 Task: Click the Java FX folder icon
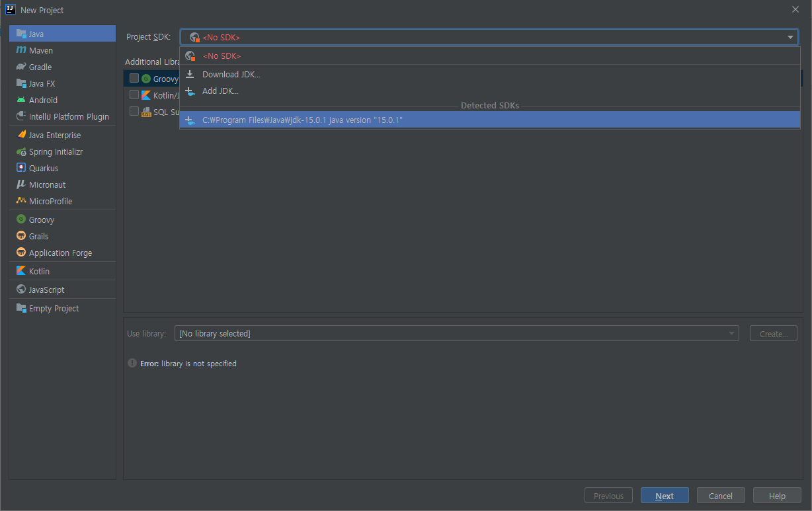click(x=21, y=83)
